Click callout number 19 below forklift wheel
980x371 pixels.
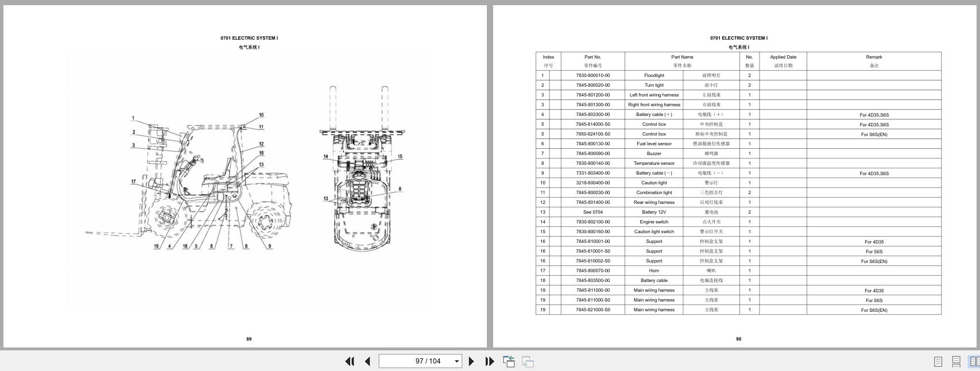[x=156, y=246]
